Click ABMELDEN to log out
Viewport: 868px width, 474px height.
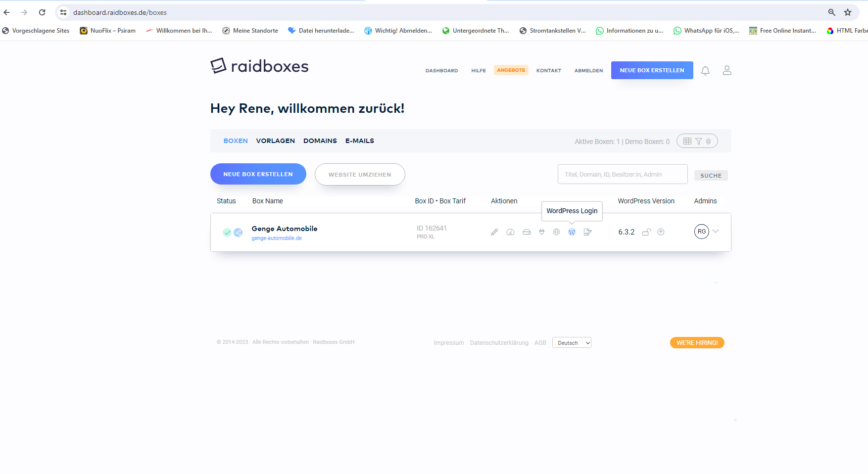(589, 71)
